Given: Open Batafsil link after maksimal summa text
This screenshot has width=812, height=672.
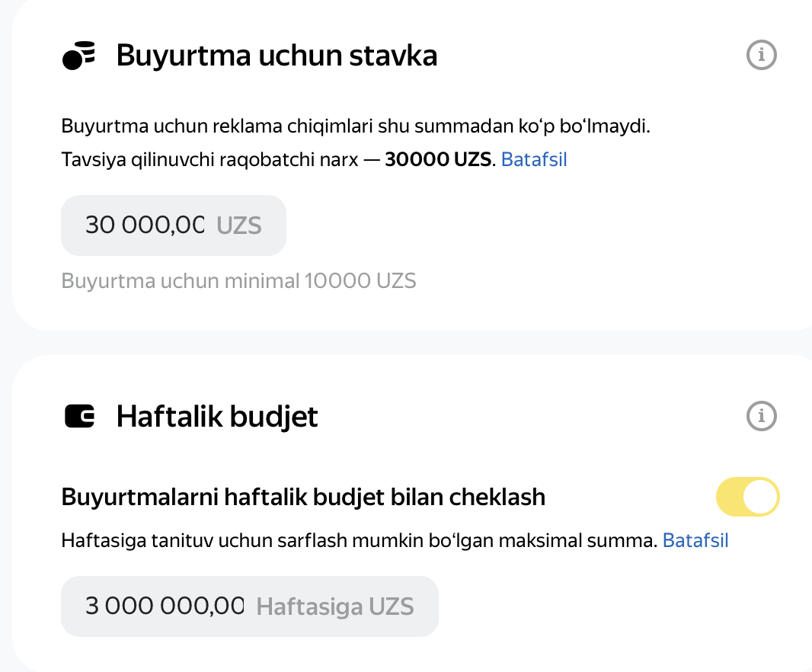Looking at the screenshot, I should point(695,540).
